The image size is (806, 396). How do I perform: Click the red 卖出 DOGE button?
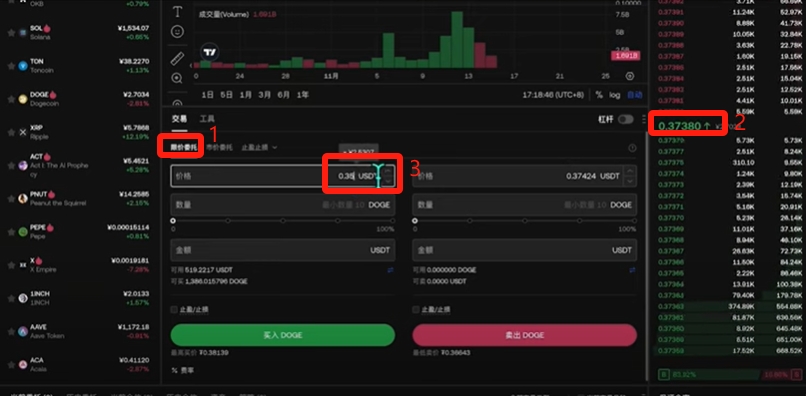coord(524,335)
